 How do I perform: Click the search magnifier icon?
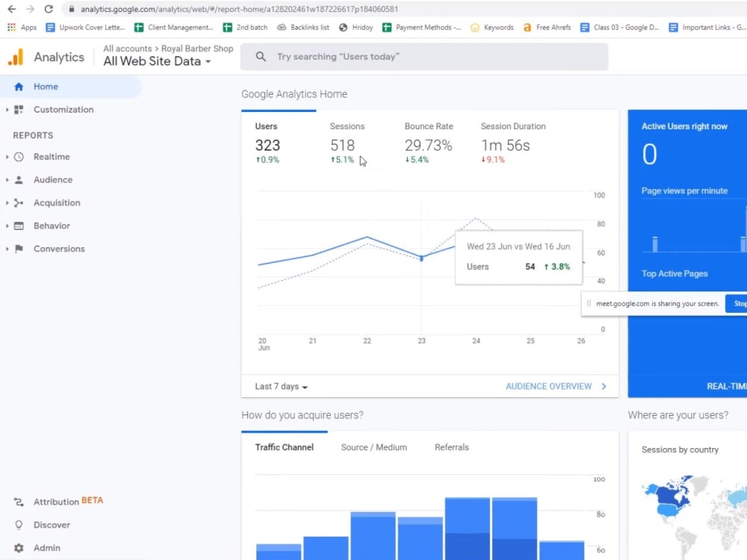coord(261,57)
